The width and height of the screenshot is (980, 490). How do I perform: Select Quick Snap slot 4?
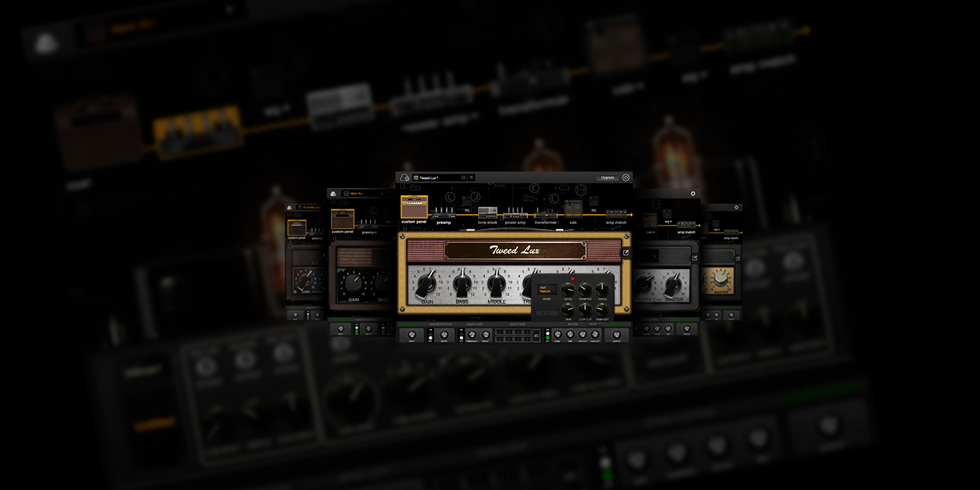[526, 332]
